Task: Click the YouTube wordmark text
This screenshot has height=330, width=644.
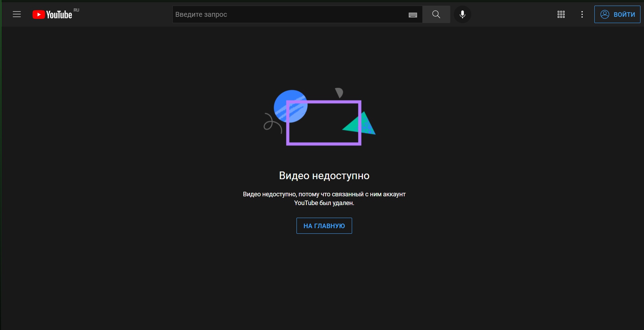Action: 59,15
